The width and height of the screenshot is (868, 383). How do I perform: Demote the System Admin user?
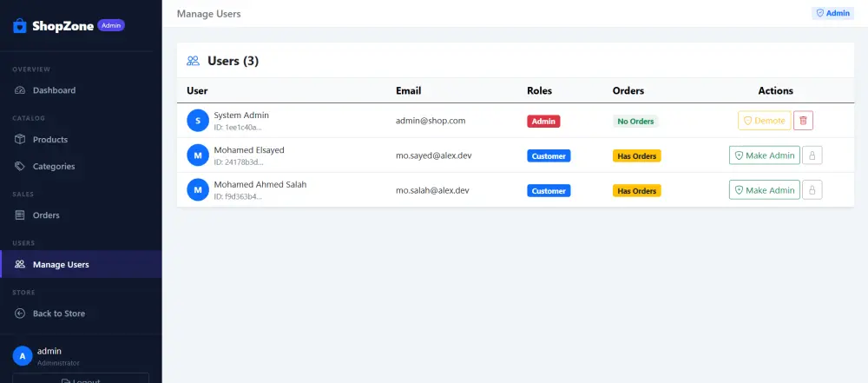764,120
